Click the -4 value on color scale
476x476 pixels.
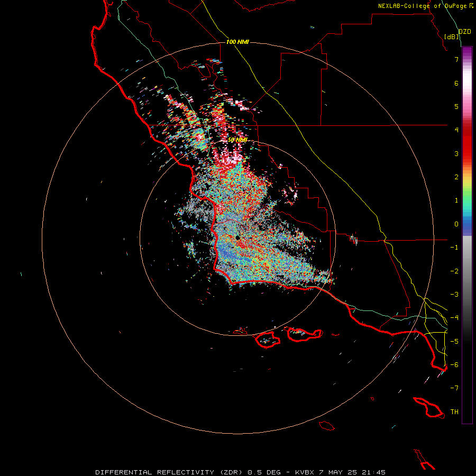coord(454,318)
